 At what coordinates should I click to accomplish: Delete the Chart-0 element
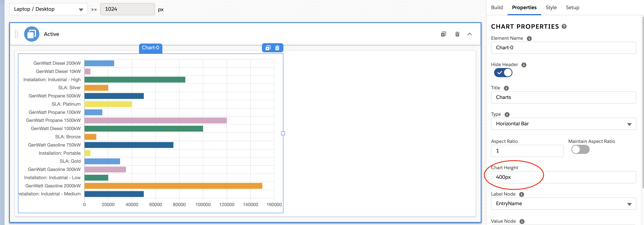(x=277, y=48)
